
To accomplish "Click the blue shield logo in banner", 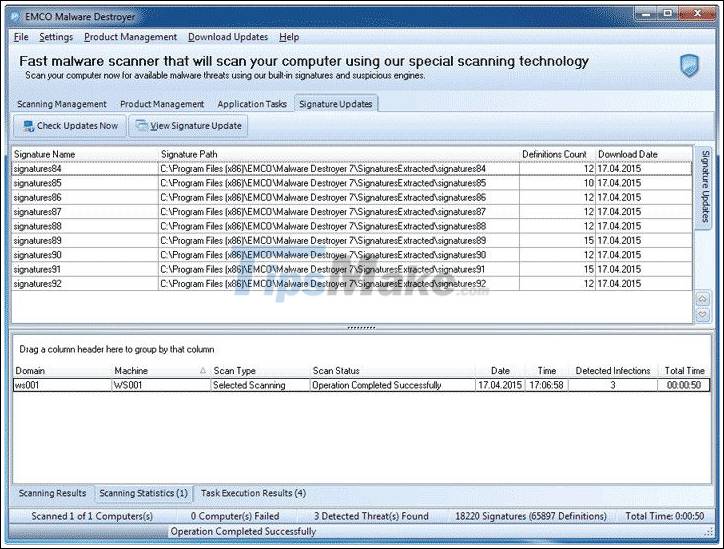I will point(689,66).
